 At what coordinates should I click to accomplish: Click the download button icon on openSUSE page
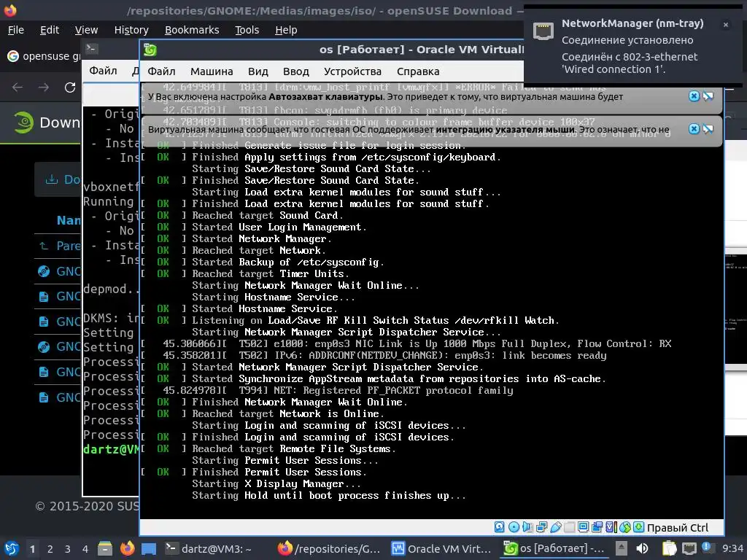click(52, 179)
